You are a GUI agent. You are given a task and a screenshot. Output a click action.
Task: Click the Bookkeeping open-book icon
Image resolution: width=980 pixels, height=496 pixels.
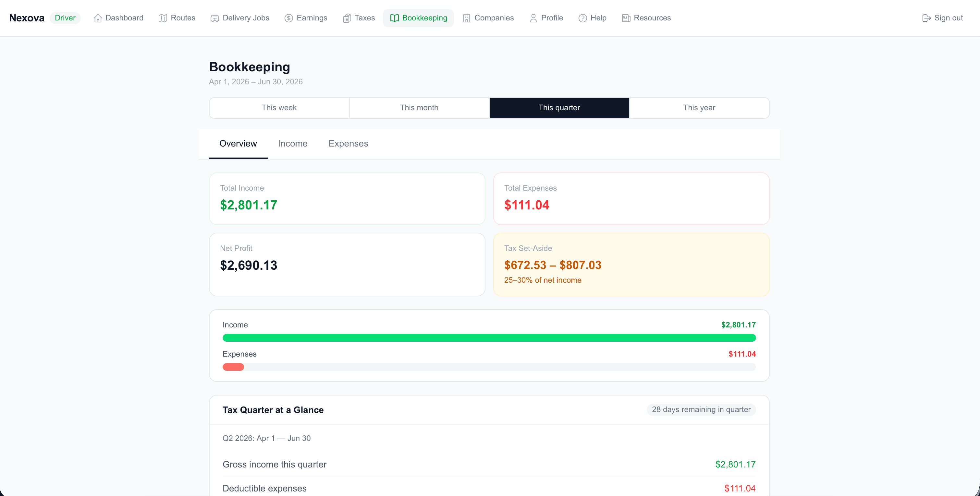395,18
